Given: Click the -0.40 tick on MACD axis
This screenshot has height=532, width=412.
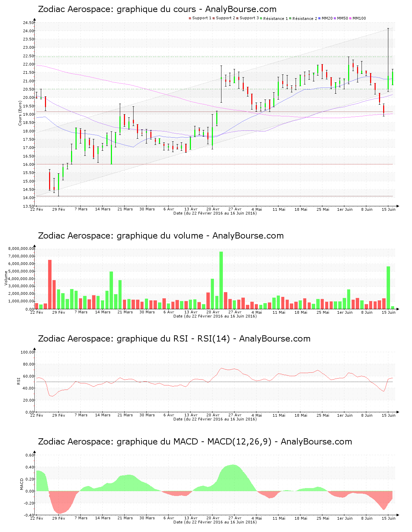Looking at the screenshot, I should 30,515.
